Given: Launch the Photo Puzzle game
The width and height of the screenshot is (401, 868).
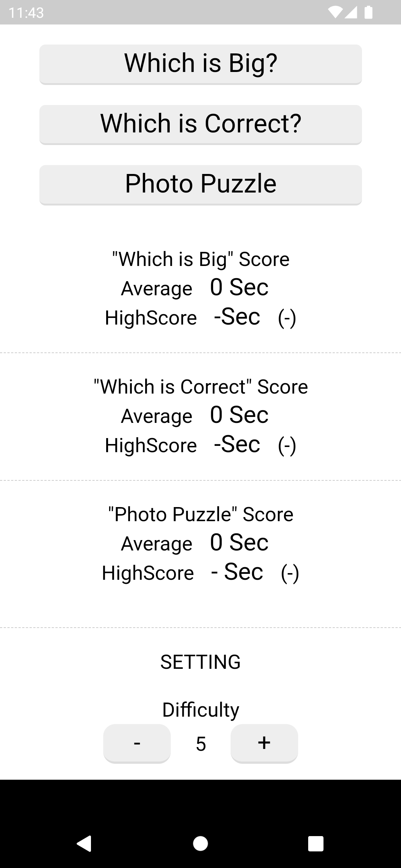Looking at the screenshot, I should [x=200, y=185].
